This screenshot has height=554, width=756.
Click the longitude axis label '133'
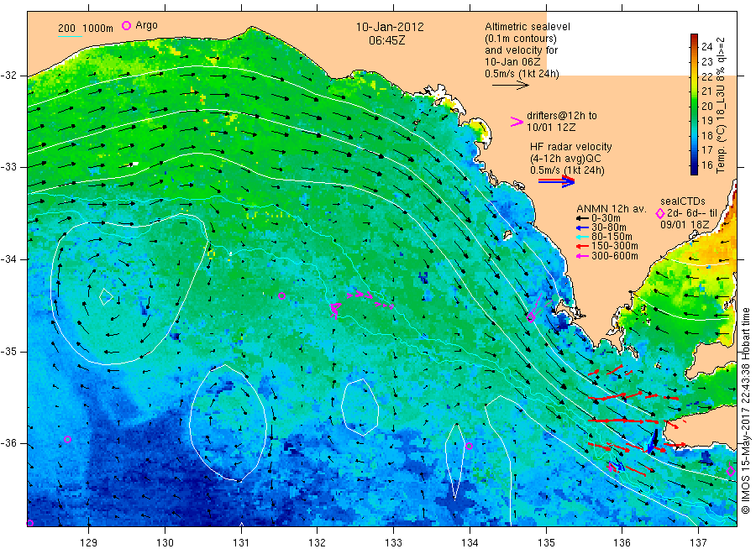click(x=393, y=543)
